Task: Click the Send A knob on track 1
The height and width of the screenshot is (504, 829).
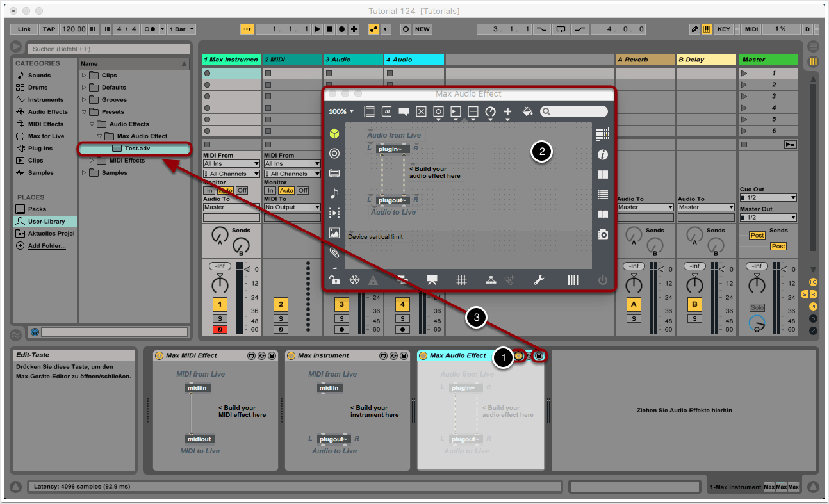Action: (x=220, y=236)
